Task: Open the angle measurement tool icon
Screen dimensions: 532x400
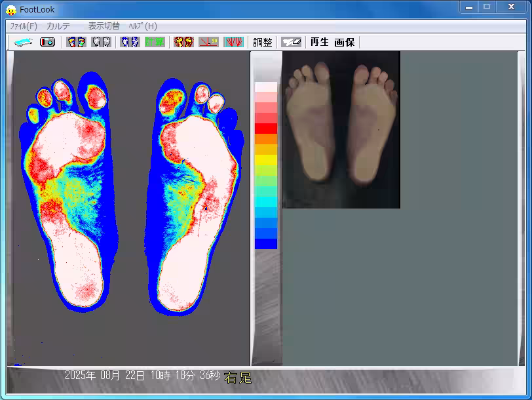Action: pos(208,42)
